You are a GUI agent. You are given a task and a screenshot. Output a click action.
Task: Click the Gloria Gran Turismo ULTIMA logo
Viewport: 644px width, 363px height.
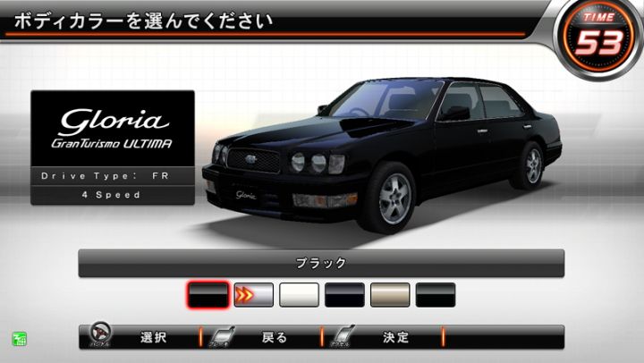point(112,129)
